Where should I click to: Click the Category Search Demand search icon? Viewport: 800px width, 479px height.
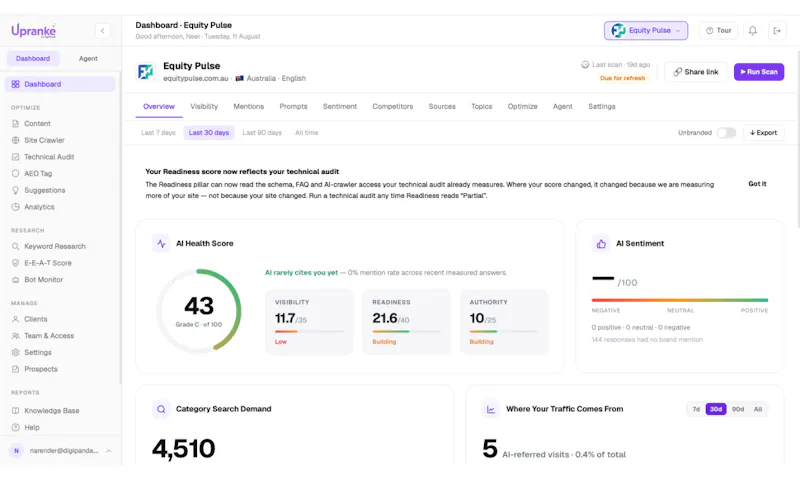click(x=161, y=409)
